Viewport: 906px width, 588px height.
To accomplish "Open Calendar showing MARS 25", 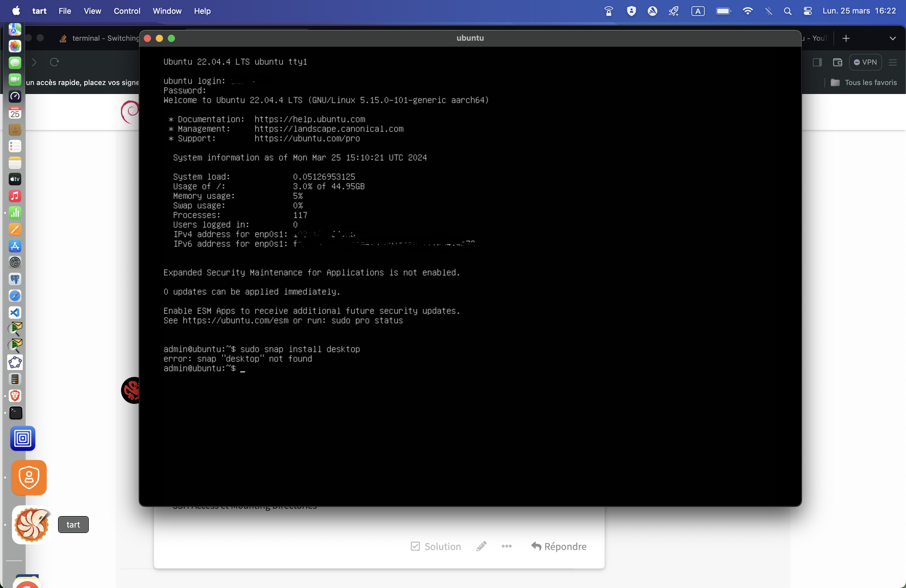I will coord(15,113).
